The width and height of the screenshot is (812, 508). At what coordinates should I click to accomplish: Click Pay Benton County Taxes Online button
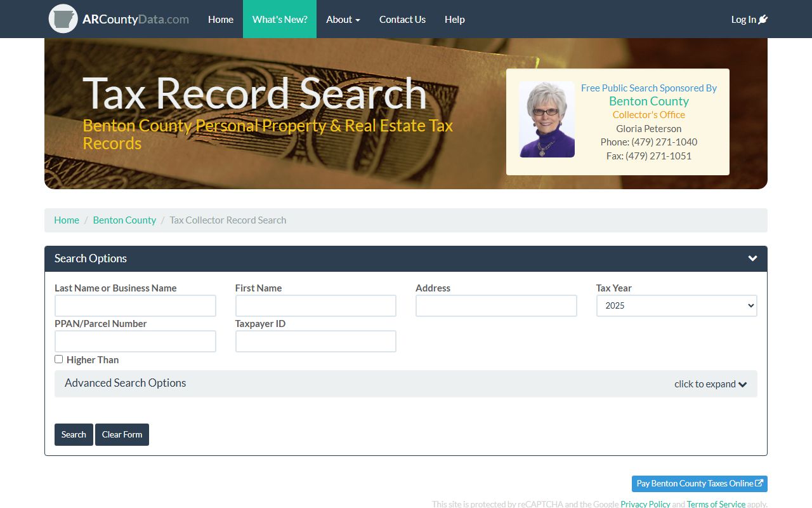pyautogui.click(x=700, y=483)
